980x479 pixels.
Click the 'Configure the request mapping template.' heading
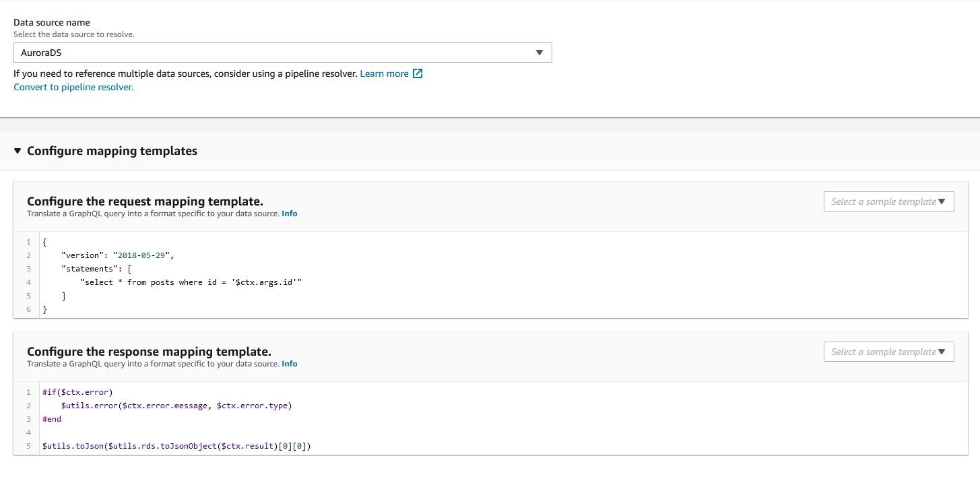pos(145,201)
